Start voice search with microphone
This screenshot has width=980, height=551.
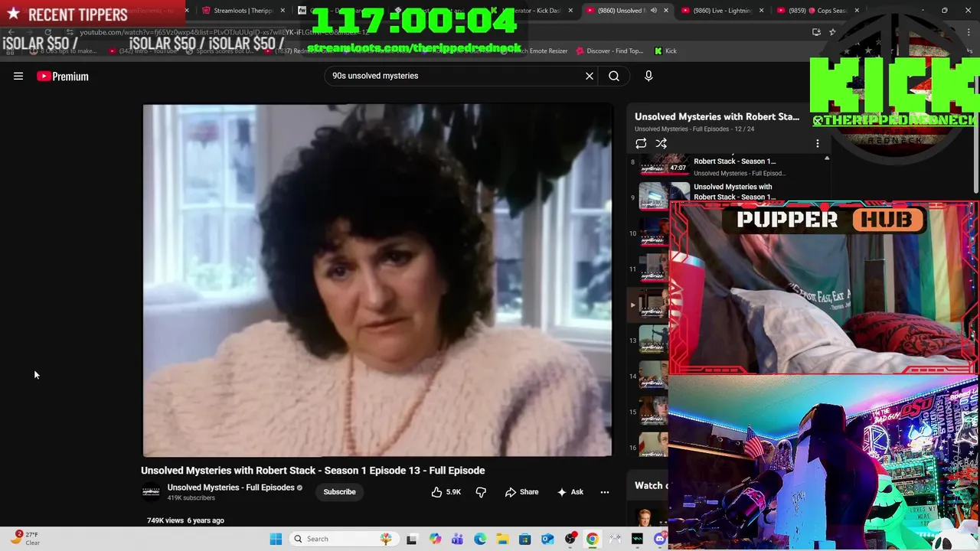(648, 76)
